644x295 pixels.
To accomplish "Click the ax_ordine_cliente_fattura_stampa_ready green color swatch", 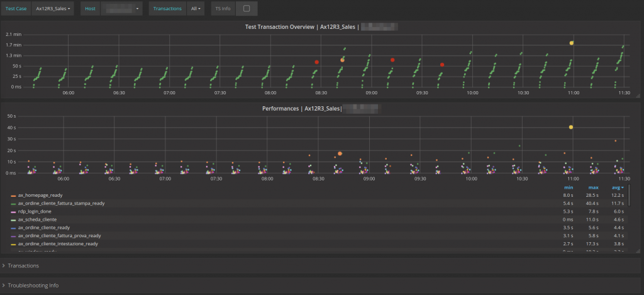I will (x=14, y=204).
